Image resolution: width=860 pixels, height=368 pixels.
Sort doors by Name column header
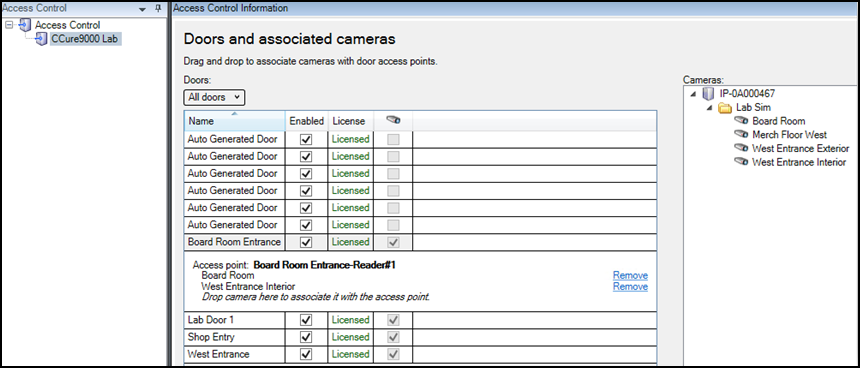pyautogui.click(x=235, y=121)
